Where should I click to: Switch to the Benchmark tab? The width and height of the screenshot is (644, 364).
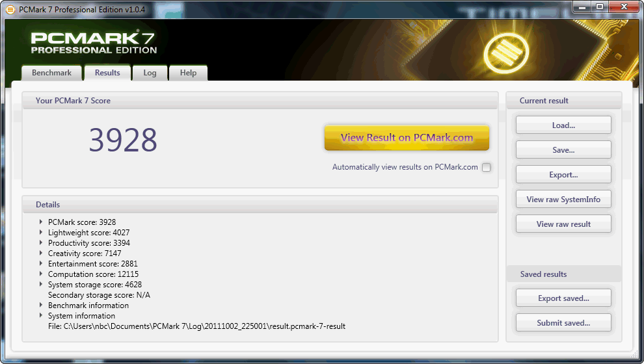[x=52, y=73]
